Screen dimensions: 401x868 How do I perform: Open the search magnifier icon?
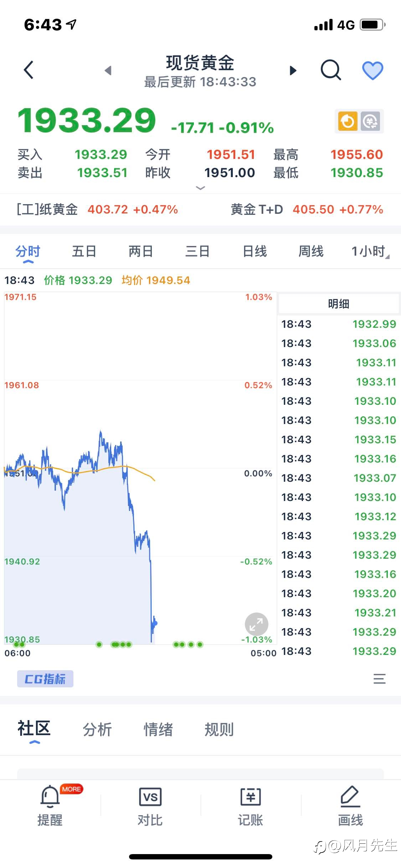(x=331, y=70)
